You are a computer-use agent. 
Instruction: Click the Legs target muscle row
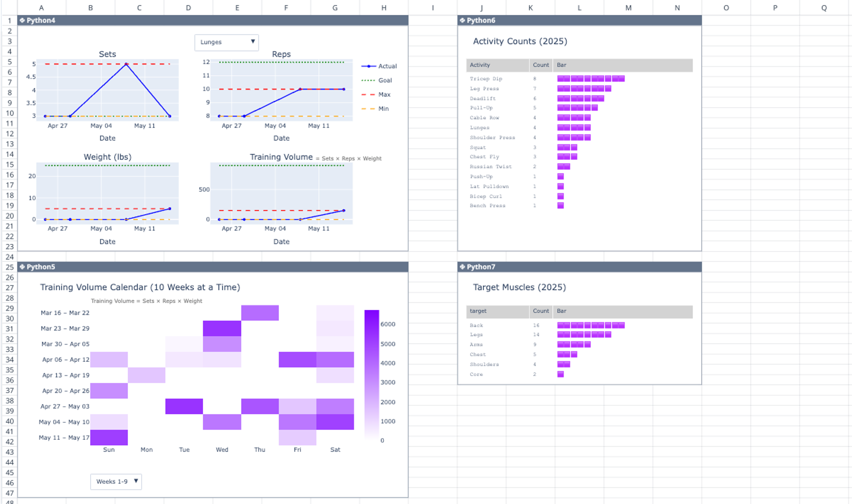(x=579, y=335)
